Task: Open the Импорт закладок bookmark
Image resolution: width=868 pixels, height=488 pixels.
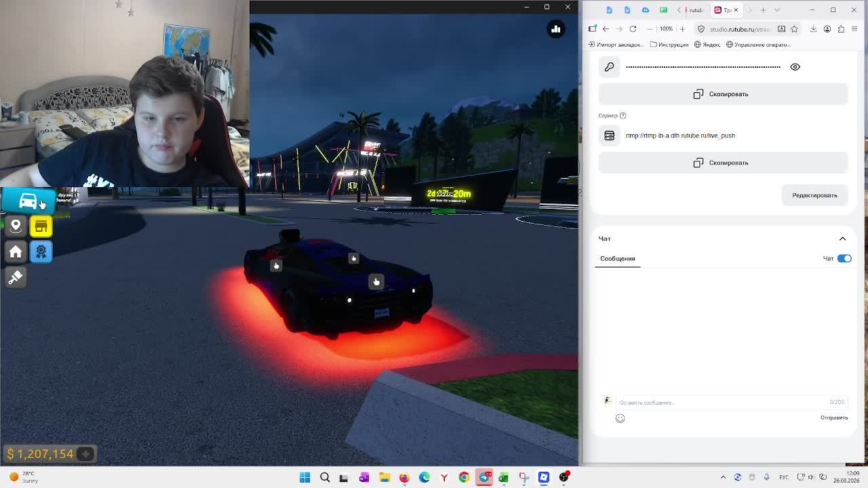Action: pos(616,45)
